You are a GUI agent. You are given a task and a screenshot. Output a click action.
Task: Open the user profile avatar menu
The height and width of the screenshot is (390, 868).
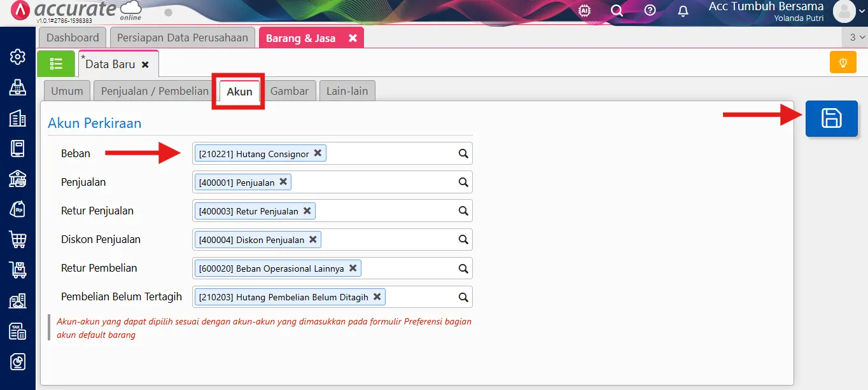coord(844,11)
